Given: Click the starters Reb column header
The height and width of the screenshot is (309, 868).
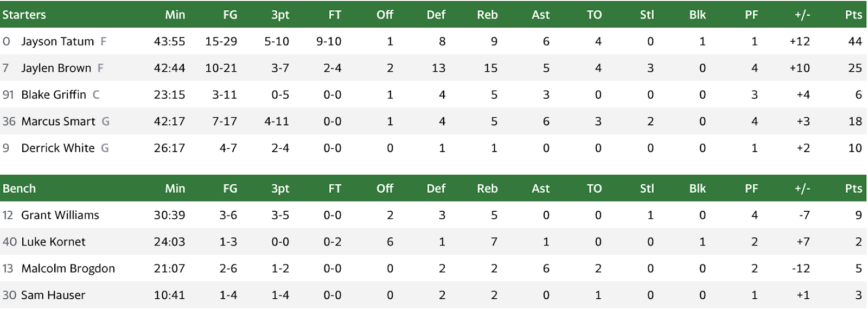Looking at the screenshot, I should click(487, 15).
